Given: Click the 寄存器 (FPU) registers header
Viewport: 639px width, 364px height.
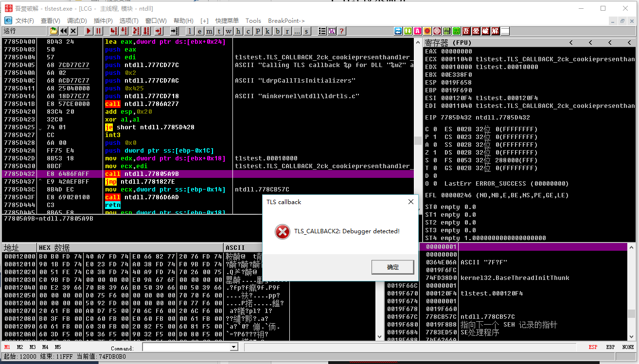Looking at the screenshot, I should [448, 42].
